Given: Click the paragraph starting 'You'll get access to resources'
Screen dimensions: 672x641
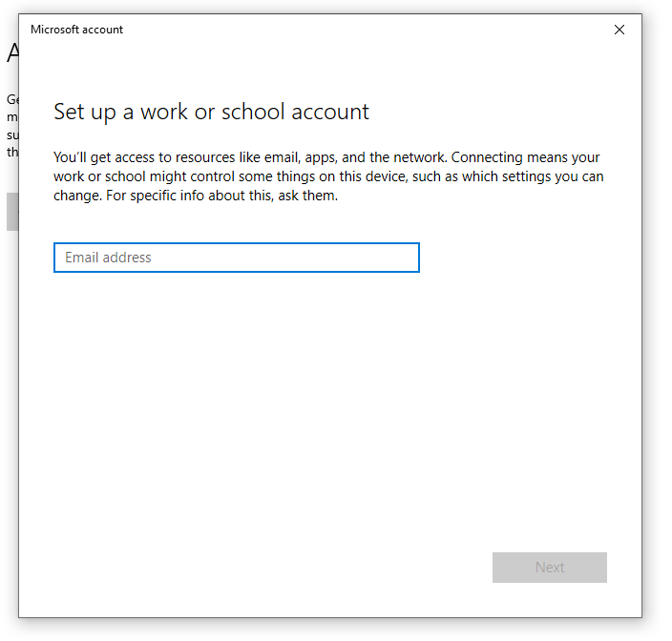Looking at the screenshot, I should click(x=328, y=176).
